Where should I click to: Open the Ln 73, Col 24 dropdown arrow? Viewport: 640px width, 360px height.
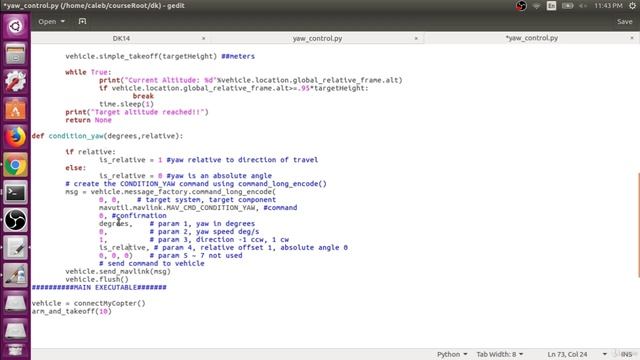[604, 354]
